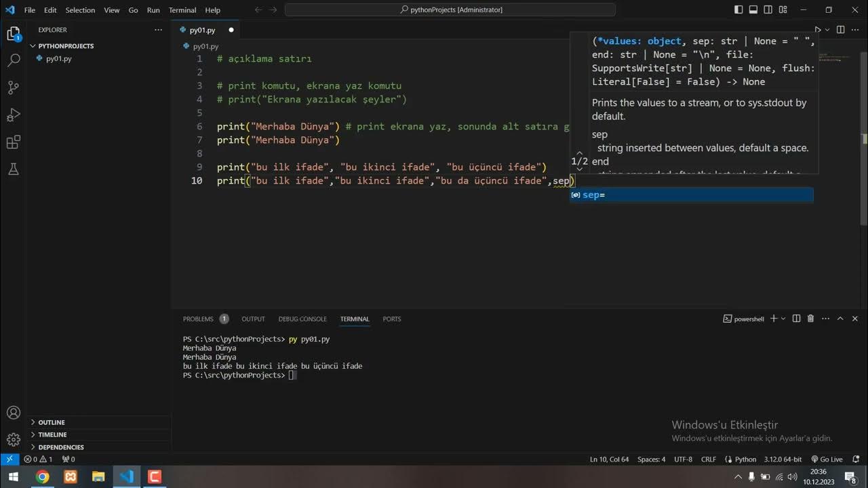Click the Explorer more actions ellipsis

point(158,30)
